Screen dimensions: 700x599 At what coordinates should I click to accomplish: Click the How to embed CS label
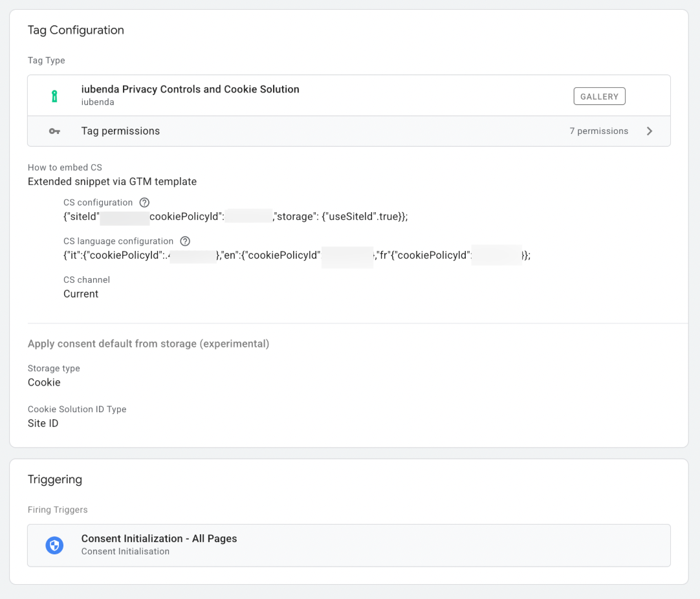tap(65, 168)
